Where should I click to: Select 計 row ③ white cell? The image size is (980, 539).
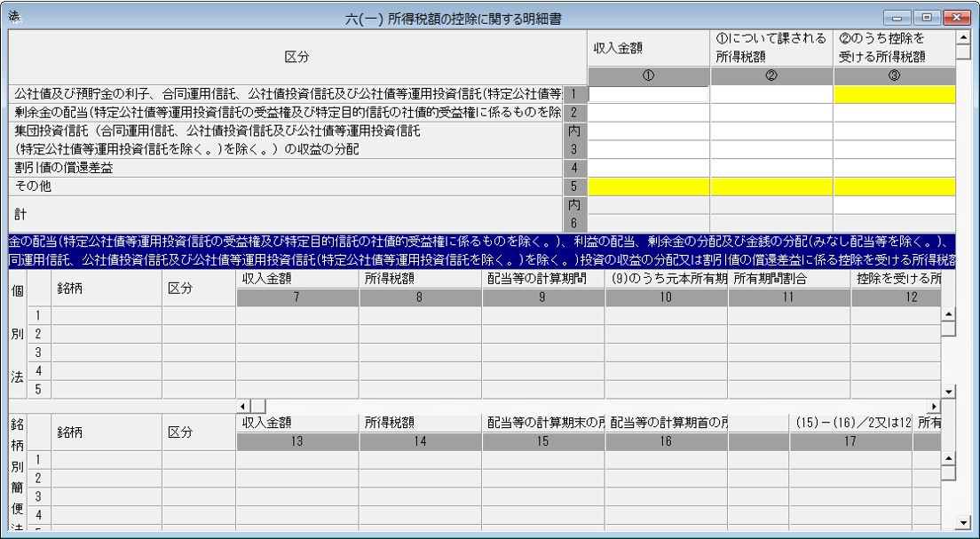[895, 204]
